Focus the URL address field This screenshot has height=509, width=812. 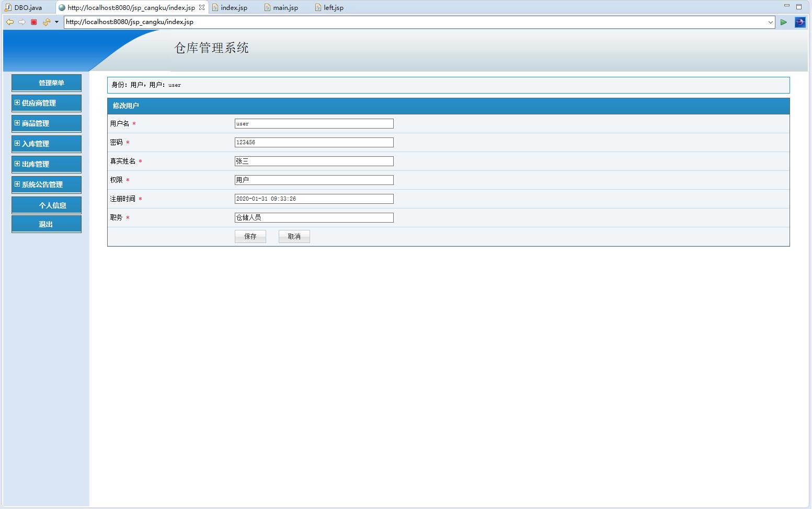416,22
